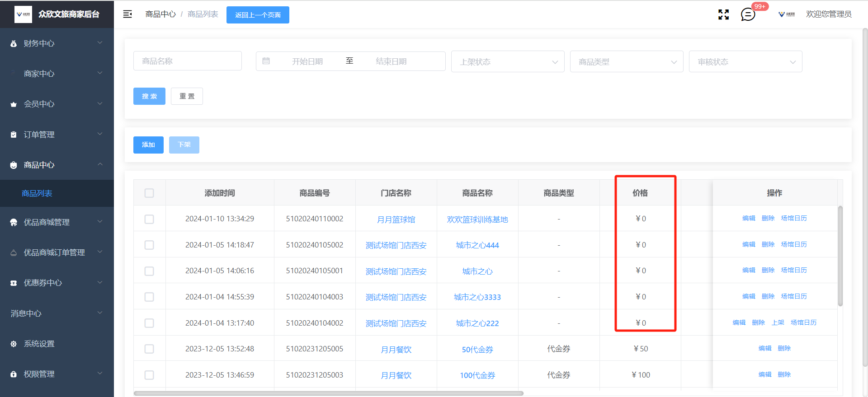Click 删除 for 城市之心444 row
The height and width of the screenshot is (397, 868).
click(768, 244)
